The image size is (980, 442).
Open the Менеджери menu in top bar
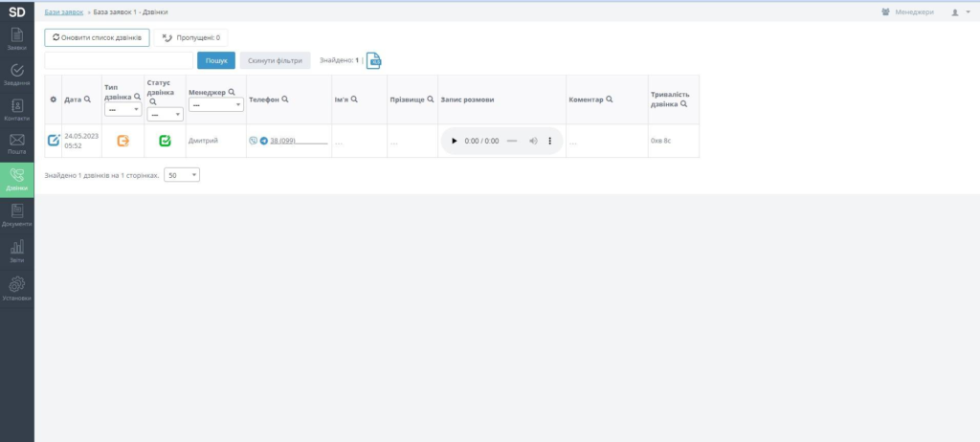point(907,11)
